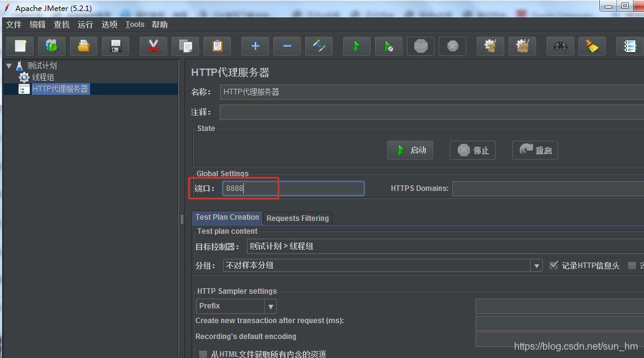Image resolution: width=644 pixels, height=358 pixels.
Task: Open the Templates icon in toolbar
Action: 51,46
